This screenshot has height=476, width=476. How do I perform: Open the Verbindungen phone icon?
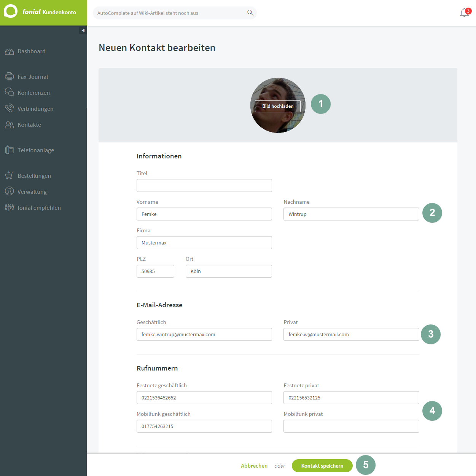click(x=9, y=109)
